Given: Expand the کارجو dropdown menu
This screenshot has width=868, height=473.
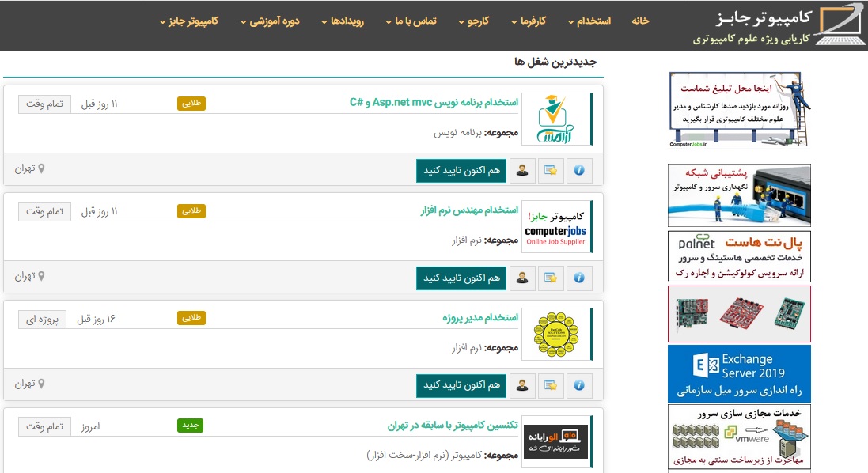Looking at the screenshot, I should tap(473, 21).
